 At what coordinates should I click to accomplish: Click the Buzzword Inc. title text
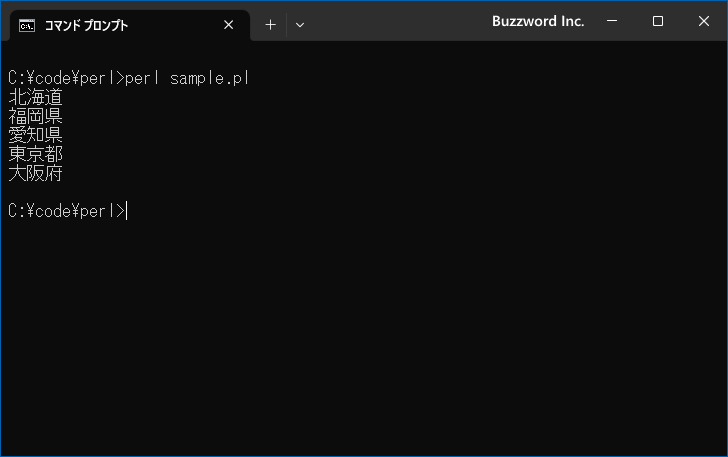pos(538,21)
